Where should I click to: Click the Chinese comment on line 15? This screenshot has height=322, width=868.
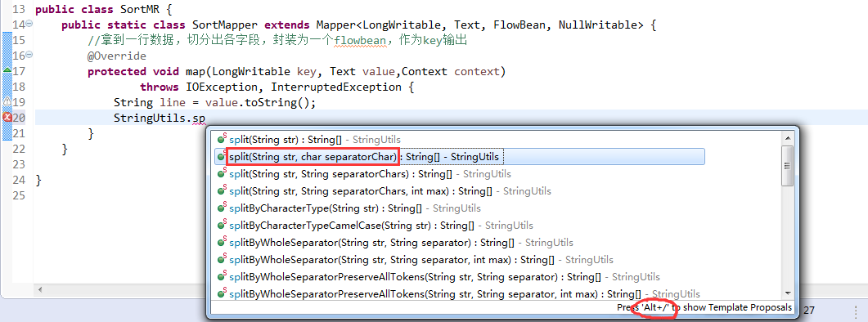coord(278,40)
